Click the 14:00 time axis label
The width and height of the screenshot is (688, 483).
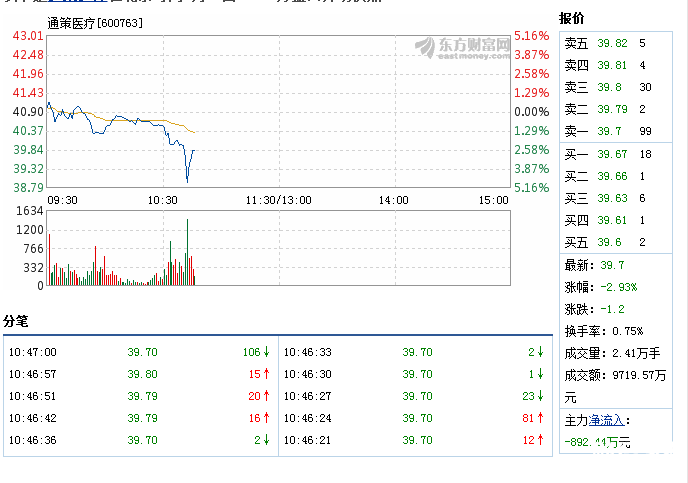[394, 200]
